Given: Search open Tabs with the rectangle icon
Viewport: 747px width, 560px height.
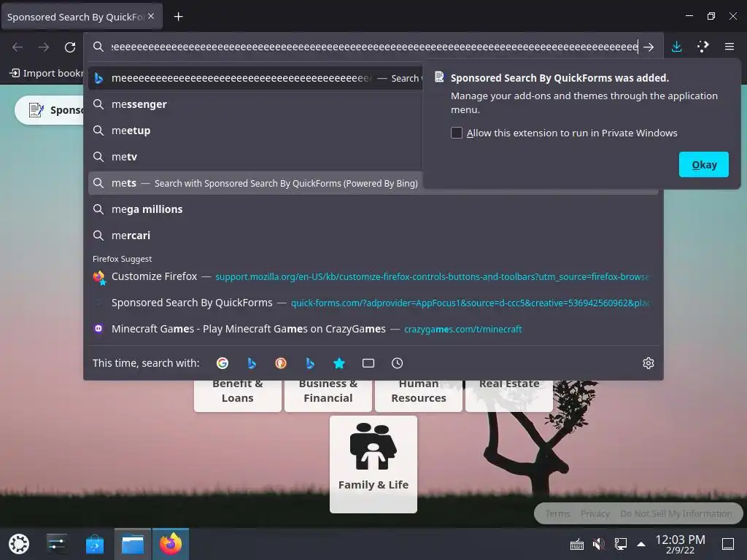Looking at the screenshot, I should (368, 363).
